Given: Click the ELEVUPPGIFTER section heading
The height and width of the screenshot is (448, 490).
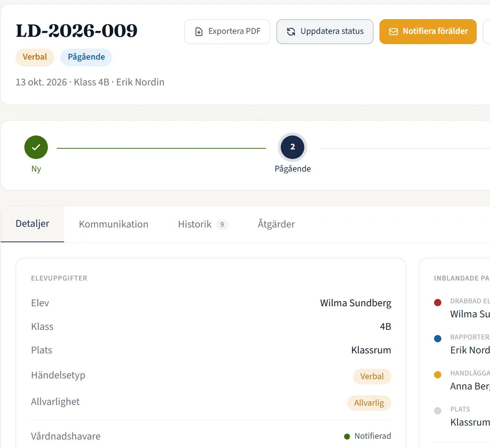Looking at the screenshot, I should coord(59,278).
